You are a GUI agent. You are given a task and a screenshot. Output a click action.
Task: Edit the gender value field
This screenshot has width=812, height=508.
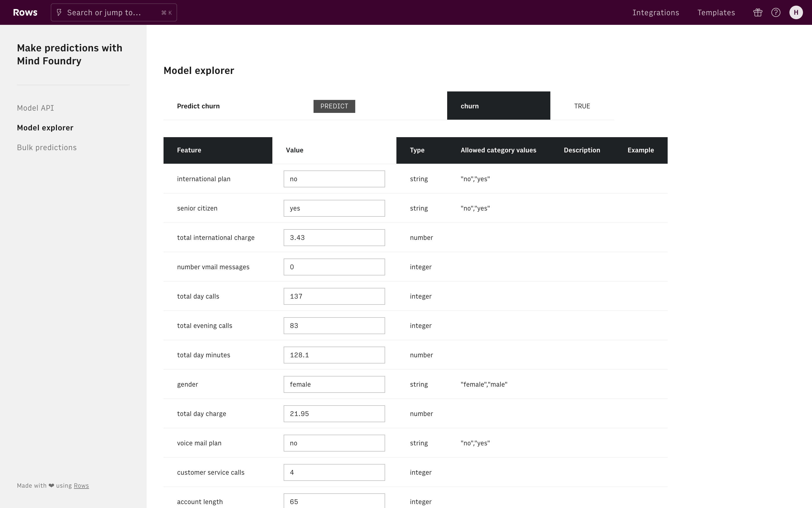click(x=334, y=384)
